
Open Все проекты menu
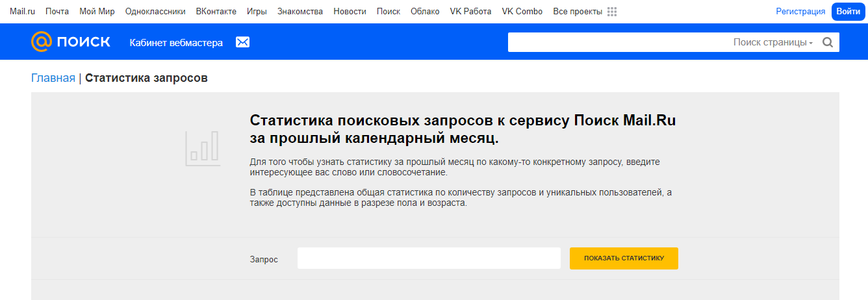[x=578, y=12]
